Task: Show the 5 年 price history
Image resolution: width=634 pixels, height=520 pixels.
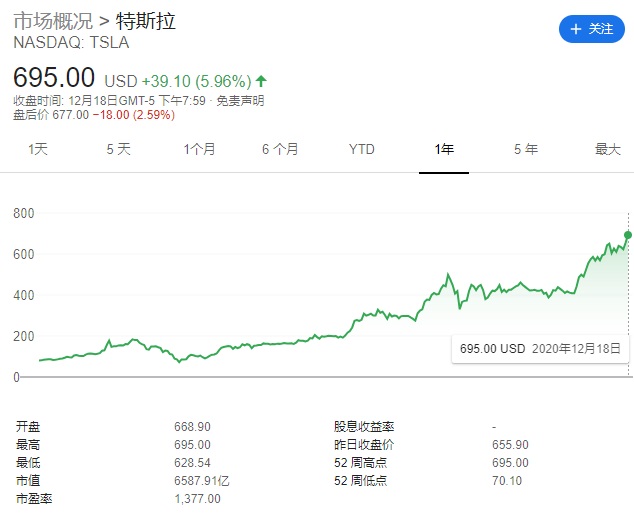Action: tap(525, 149)
